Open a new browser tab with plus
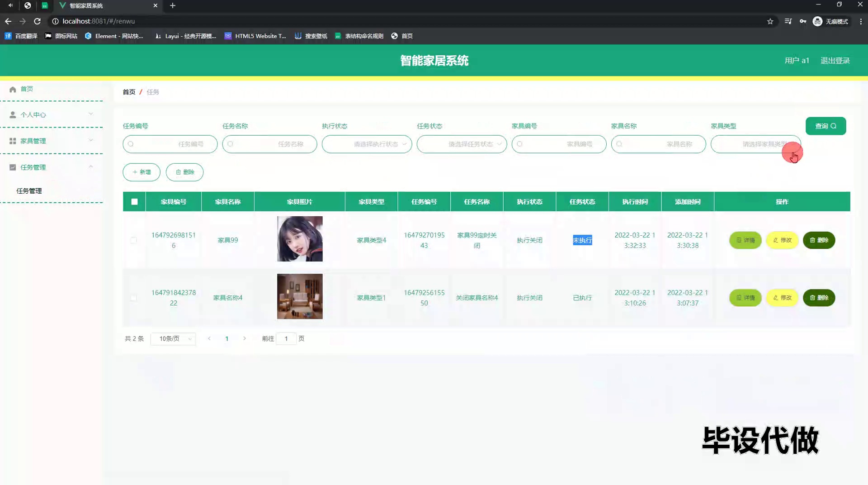The height and width of the screenshot is (485, 868). [173, 5]
